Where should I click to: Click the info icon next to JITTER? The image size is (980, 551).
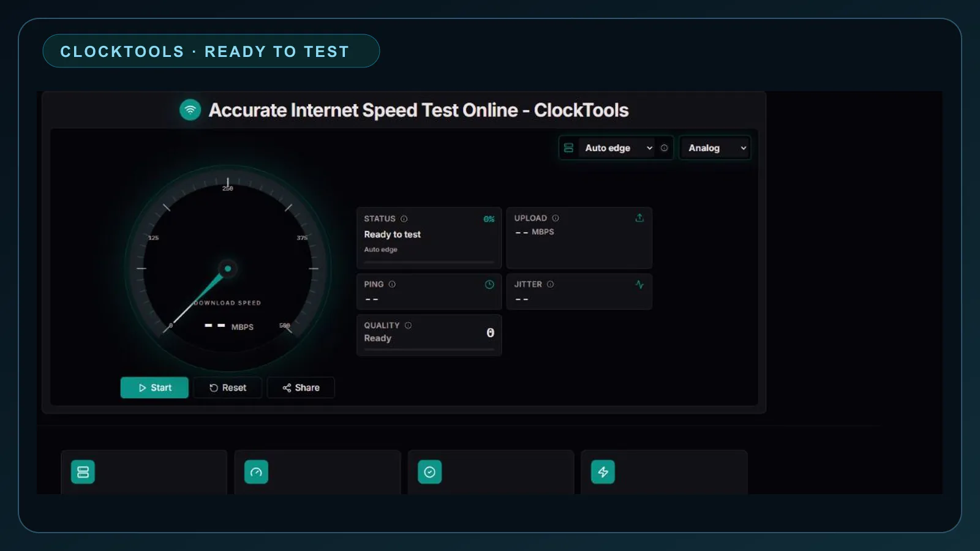point(550,284)
